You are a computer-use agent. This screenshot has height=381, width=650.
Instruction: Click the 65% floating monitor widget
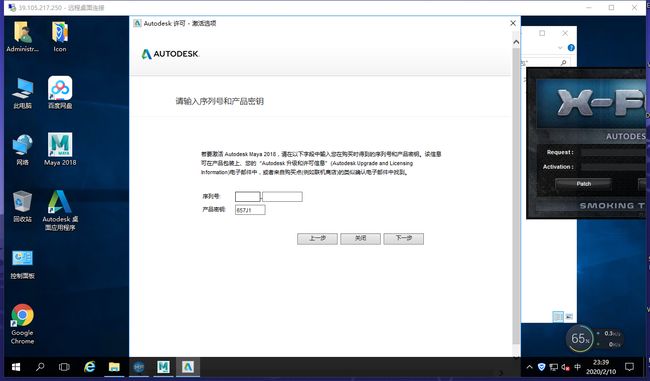click(x=580, y=339)
